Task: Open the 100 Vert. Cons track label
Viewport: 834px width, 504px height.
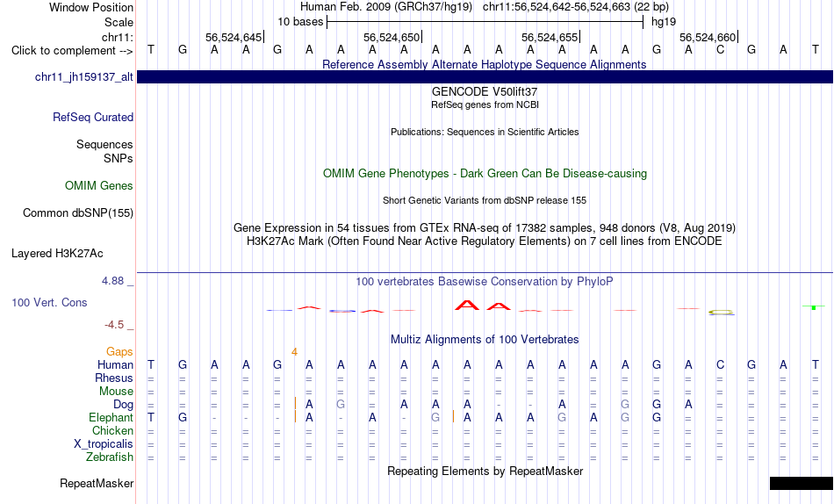Action: pos(49,302)
